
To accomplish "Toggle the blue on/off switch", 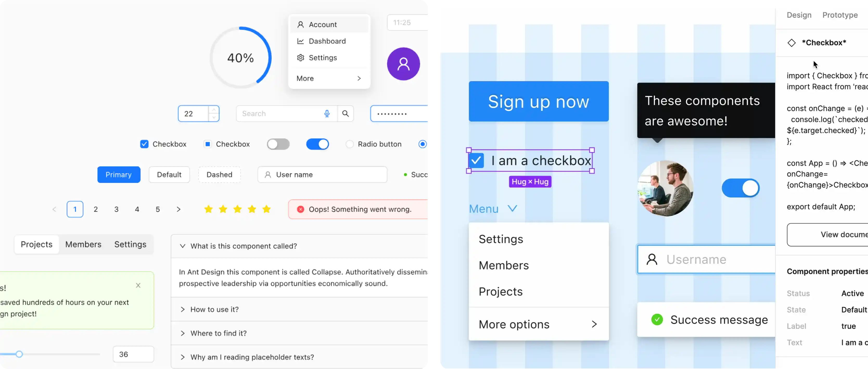I will (317, 144).
